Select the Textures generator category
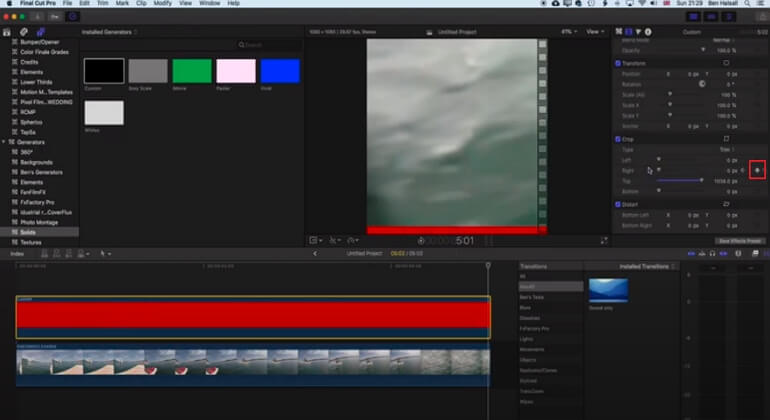Image resolution: width=770 pixels, height=420 pixels. (31, 242)
